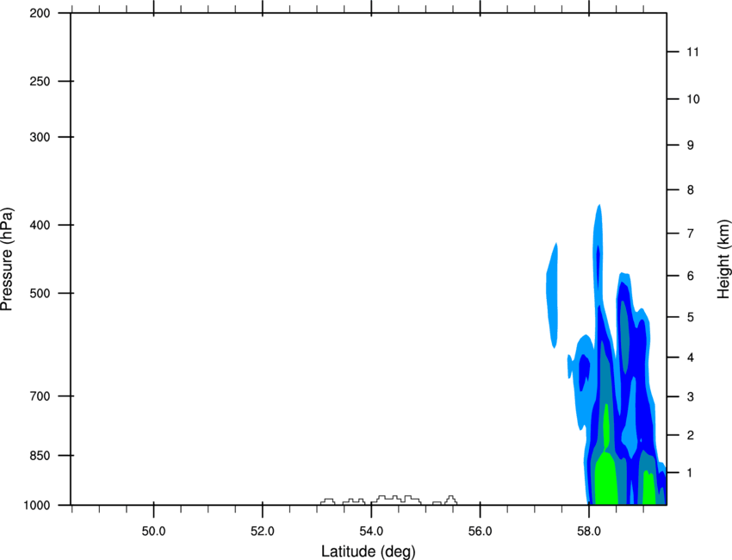Click the 400 pressure tick label
732x560 pixels.
tap(40, 225)
